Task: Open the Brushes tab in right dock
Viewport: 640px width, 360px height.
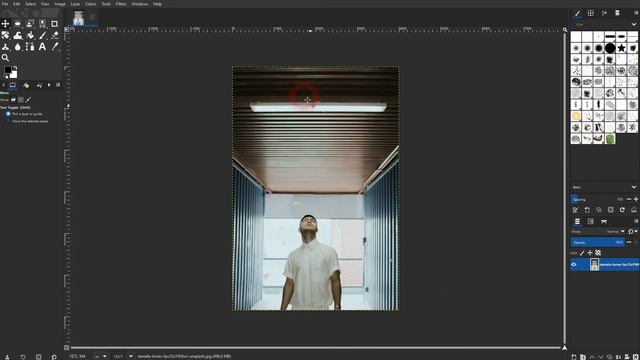Action: (x=578, y=13)
